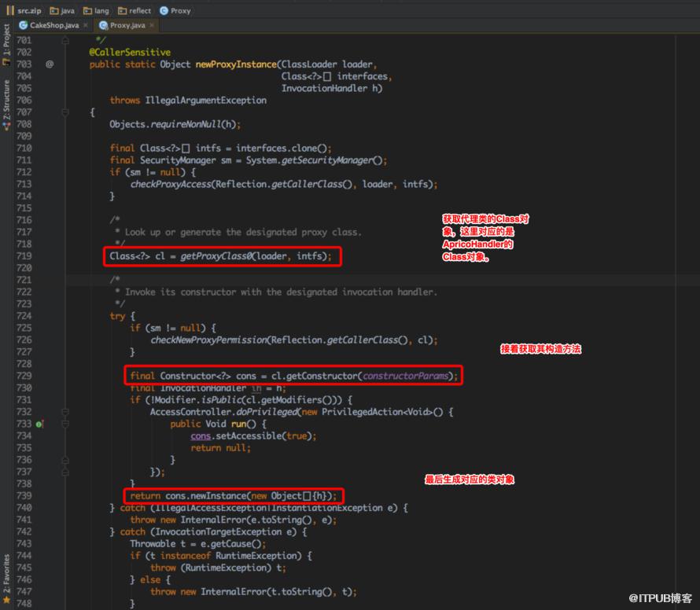Click the fold end marker at line 736
Image resolution: width=700 pixels, height=610 pixels.
click(65, 460)
